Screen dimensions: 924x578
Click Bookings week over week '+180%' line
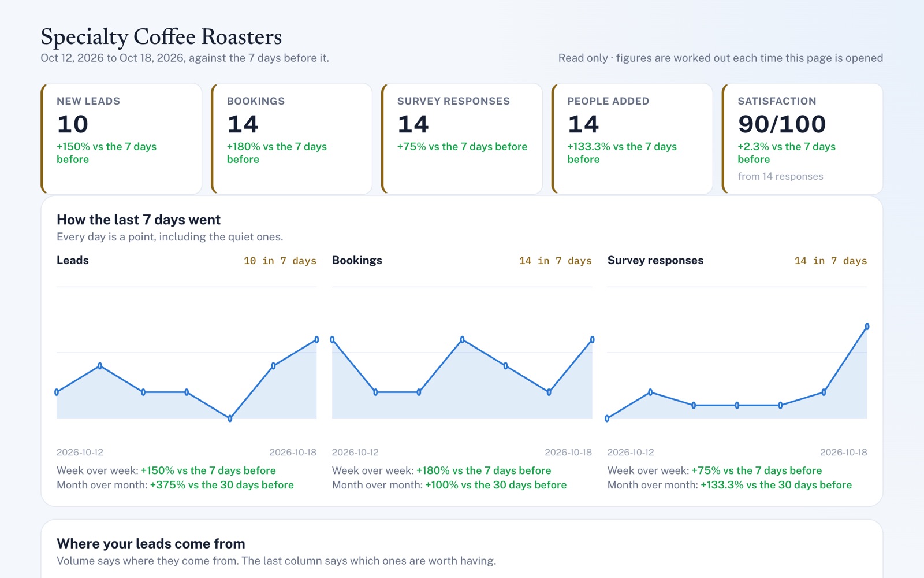coord(442,470)
